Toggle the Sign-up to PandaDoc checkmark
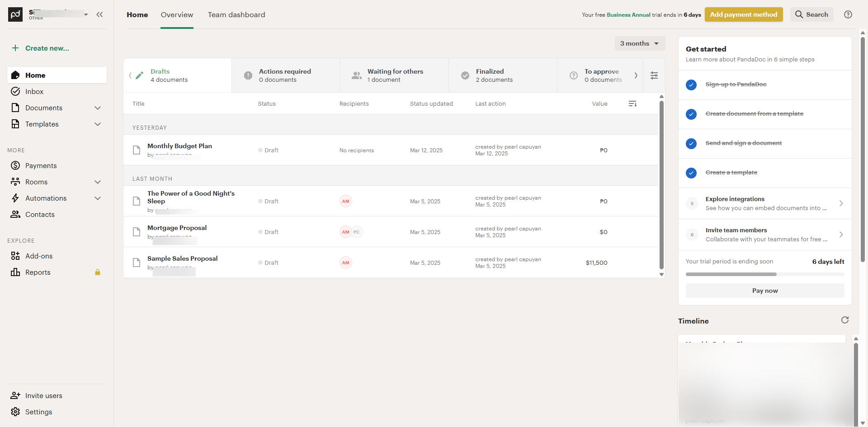This screenshot has width=868, height=427. click(691, 85)
